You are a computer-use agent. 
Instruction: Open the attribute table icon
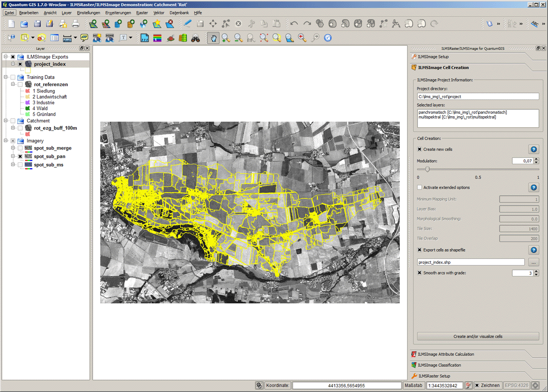(54, 38)
